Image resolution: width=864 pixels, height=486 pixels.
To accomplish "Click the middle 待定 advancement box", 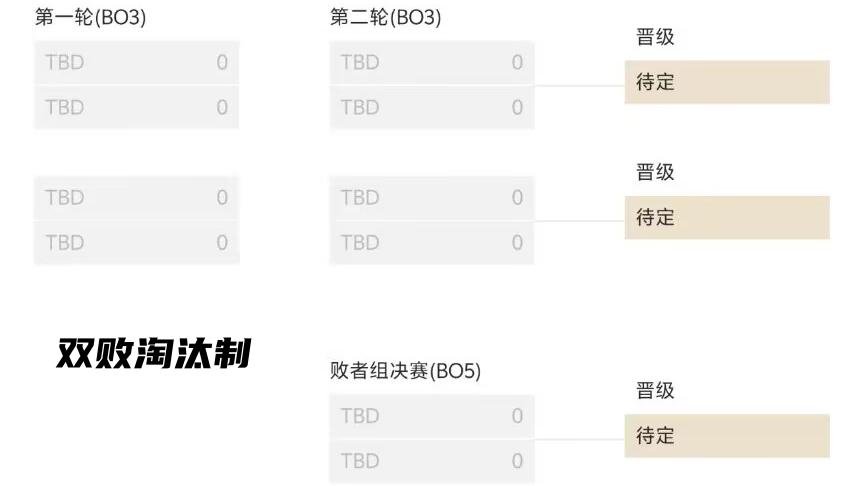I will coord(727,217).
